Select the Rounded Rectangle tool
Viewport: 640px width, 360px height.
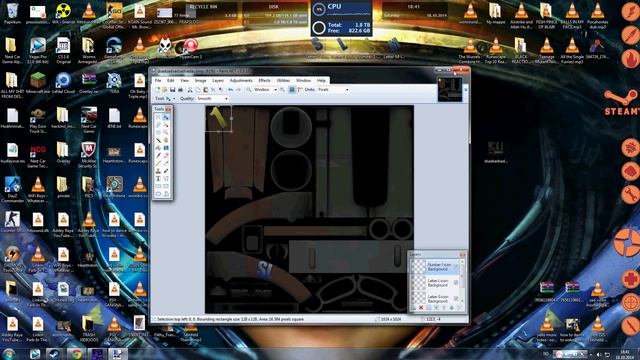[166, 186]
